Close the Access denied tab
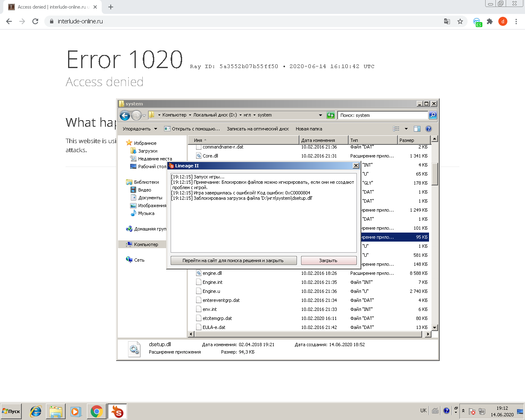Image resolution: width=525 pixels, height=420 pixels. [x=95, y=7]
